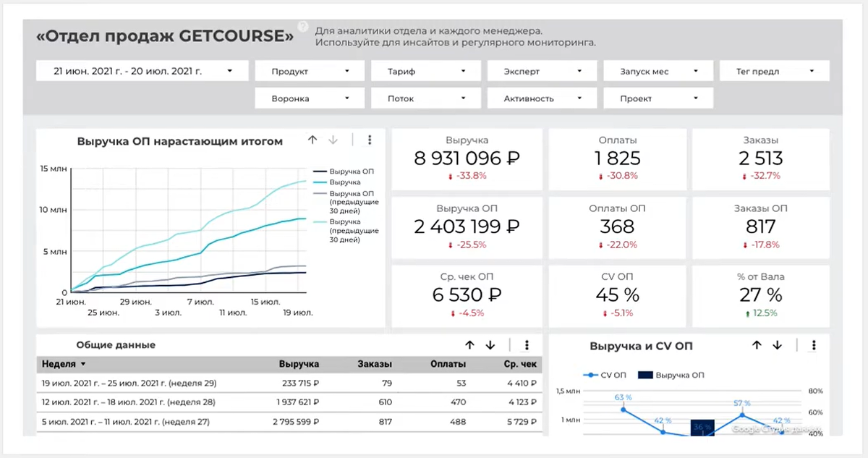The width and height of the screenshot is (868, 458).
Task: Open the "Запуск мес" filter dropdown
Action: 658,71
